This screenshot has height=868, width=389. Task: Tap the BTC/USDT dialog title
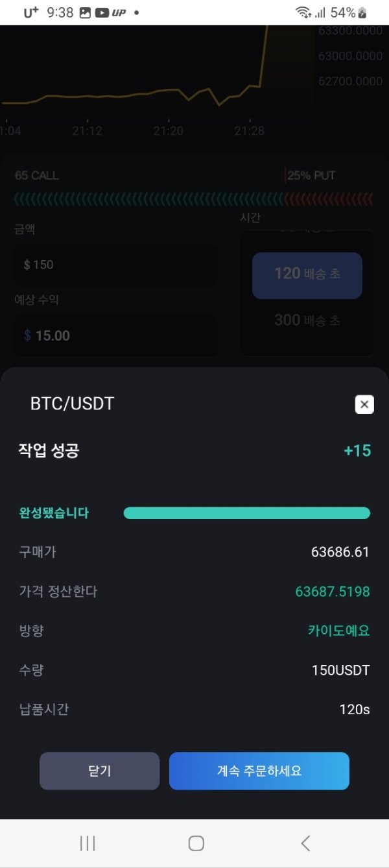72,404
